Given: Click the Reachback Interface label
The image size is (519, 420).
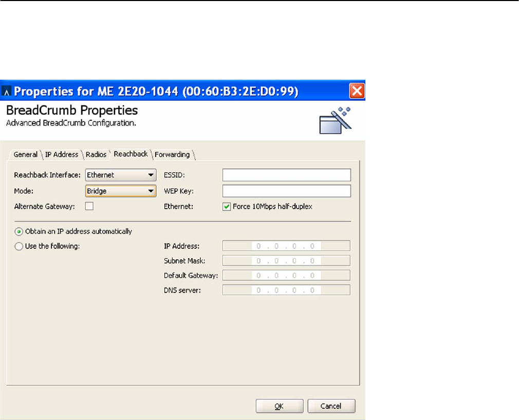Looking at the screenshot, I should [47, 175].
